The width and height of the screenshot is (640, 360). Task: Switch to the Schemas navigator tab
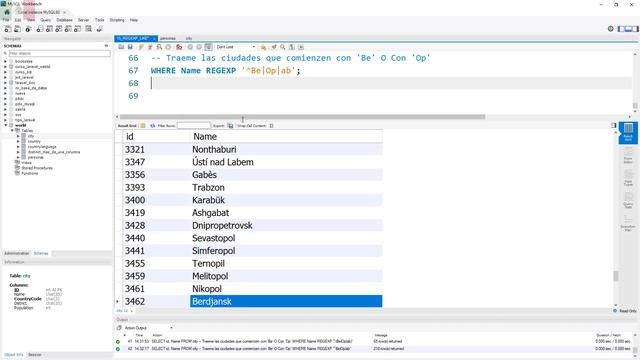click(x=41, y=253)
